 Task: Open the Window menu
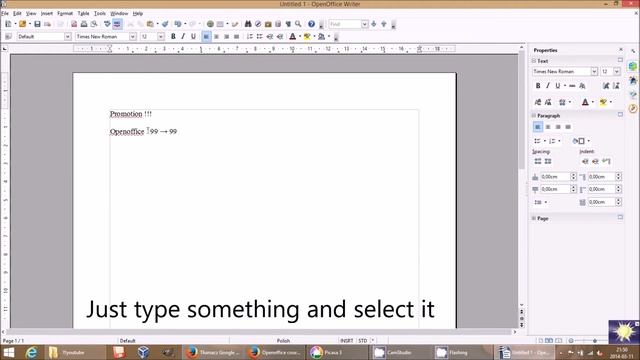click(x=119, y=13)
